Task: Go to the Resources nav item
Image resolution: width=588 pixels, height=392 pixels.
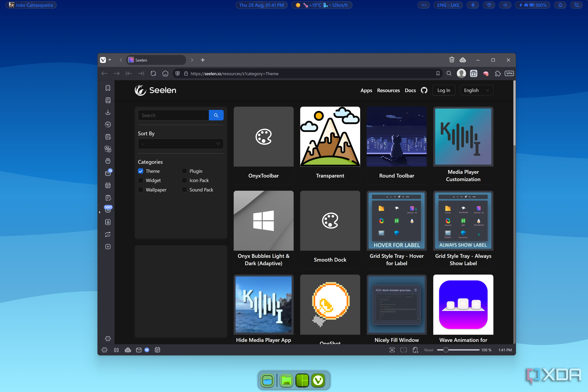Action: click(388, 90)
